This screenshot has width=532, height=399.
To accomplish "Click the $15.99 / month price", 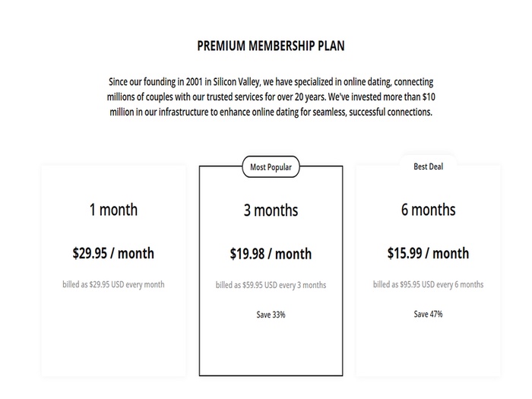I will [x=428, y=253].
